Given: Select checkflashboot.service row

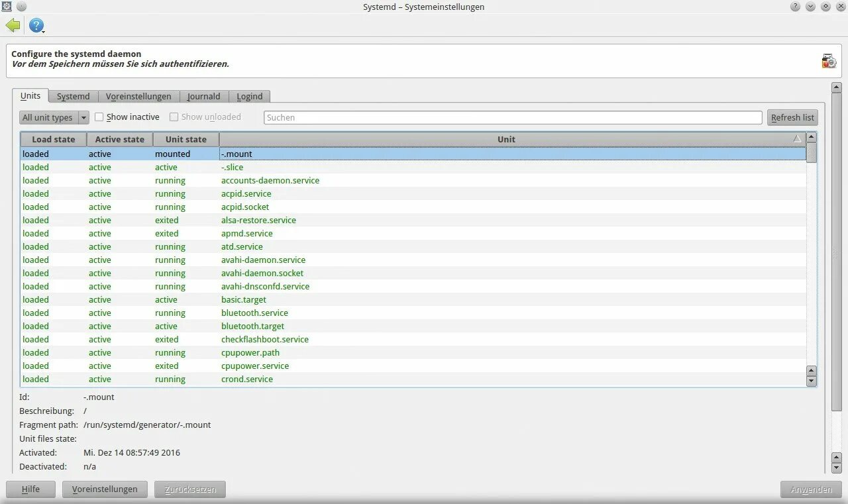Looking at the screenshot, I should [x=413, y=339].
